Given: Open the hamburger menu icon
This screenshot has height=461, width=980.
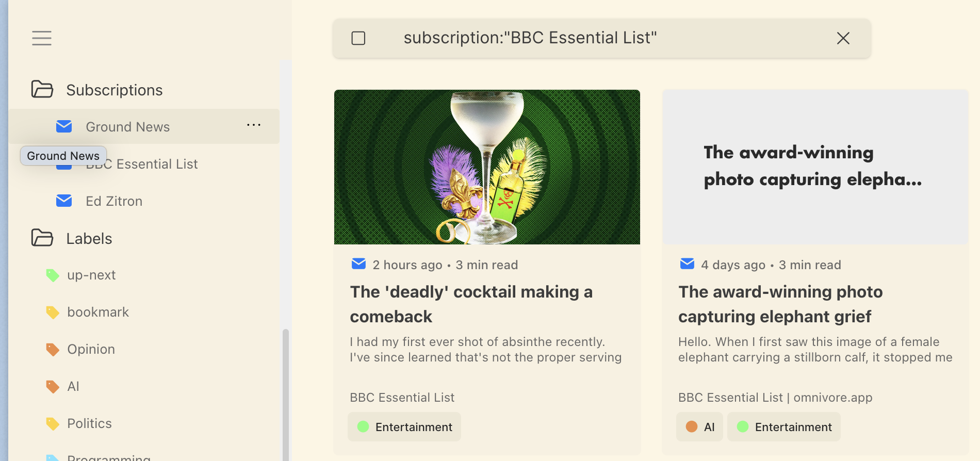Looking at the screenshot, I should pyautogui.click(x=41, y=38).
